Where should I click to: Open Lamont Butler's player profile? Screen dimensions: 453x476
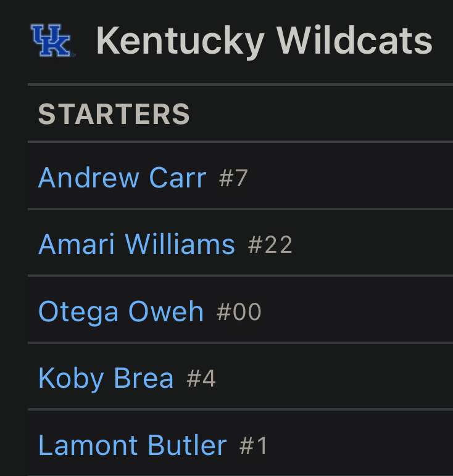tap(133, 445)
